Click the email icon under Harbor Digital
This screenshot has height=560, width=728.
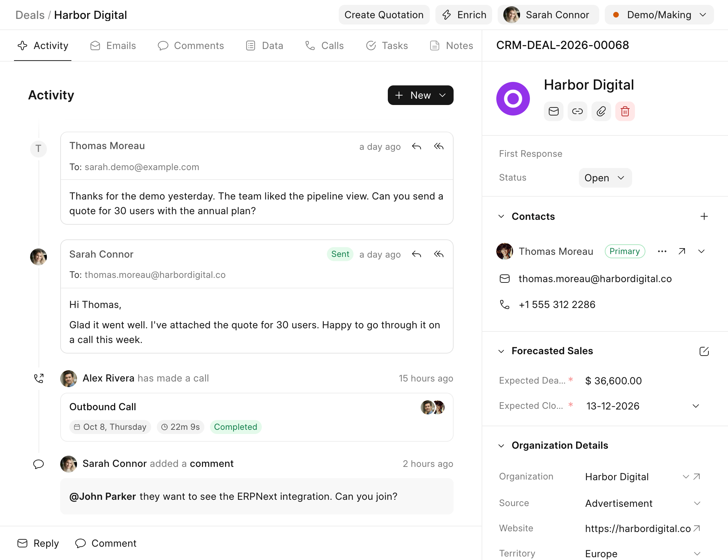553,111
